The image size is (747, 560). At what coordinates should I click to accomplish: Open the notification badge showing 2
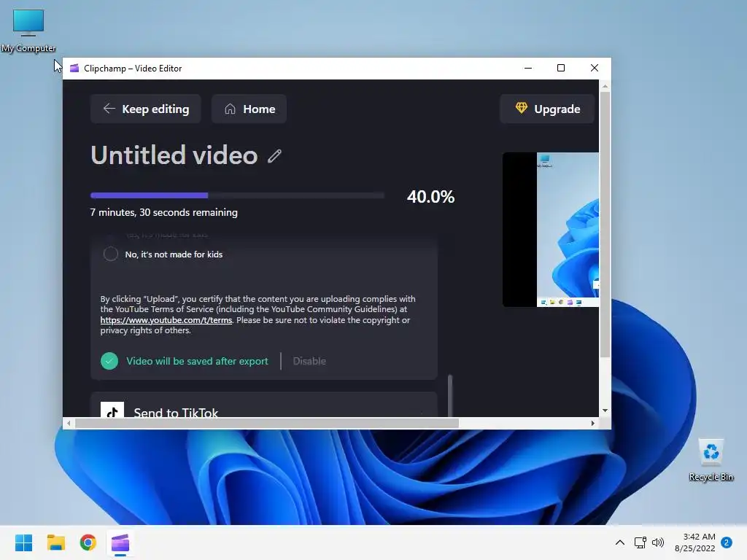tap(727, 542)
